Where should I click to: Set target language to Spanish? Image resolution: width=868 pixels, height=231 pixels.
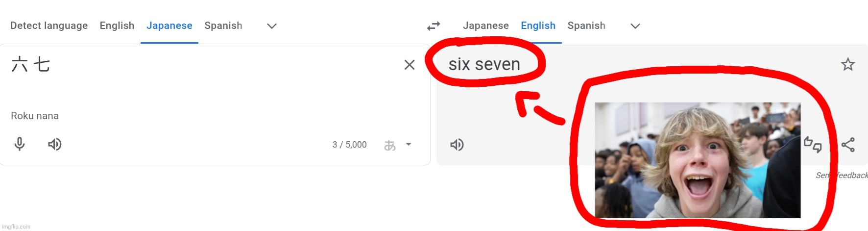tap(586, 26)
